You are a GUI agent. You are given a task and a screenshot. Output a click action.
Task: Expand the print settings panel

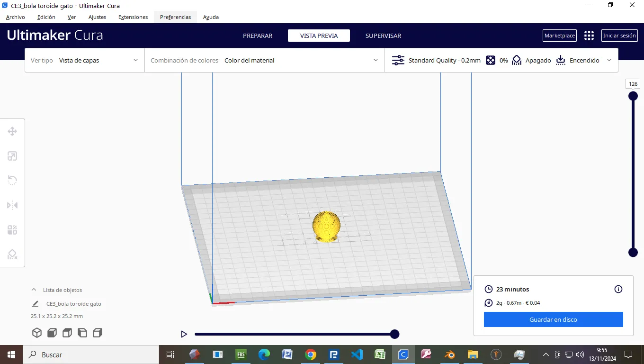tap(608, 60)
